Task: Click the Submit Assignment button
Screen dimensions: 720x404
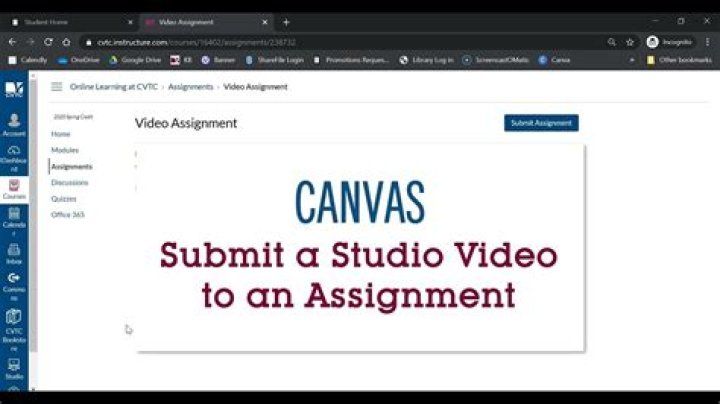Action: [x=541, y=123]
